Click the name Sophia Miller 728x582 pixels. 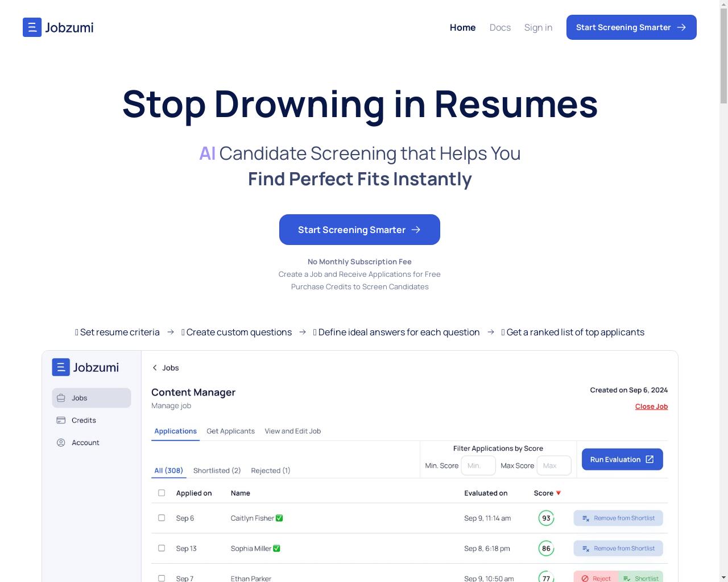point(251,548)
